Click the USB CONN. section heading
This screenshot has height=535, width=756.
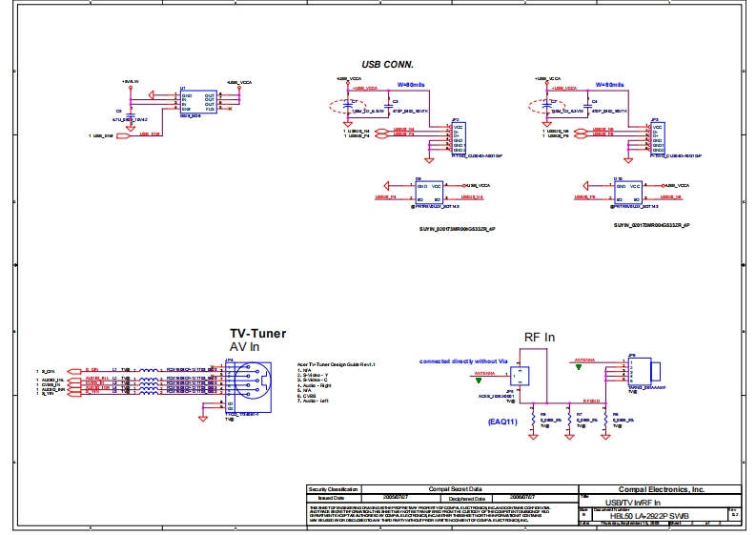click(x=387, y=64)
